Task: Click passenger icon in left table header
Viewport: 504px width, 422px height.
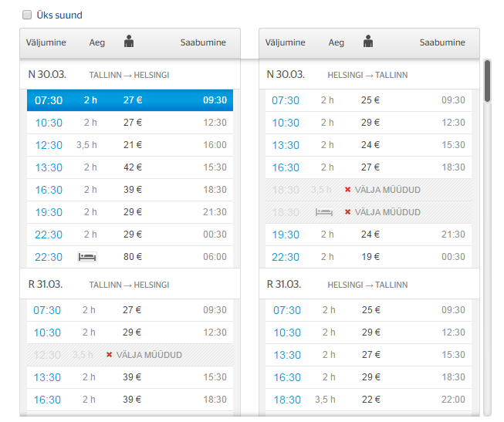Action: 129,42
